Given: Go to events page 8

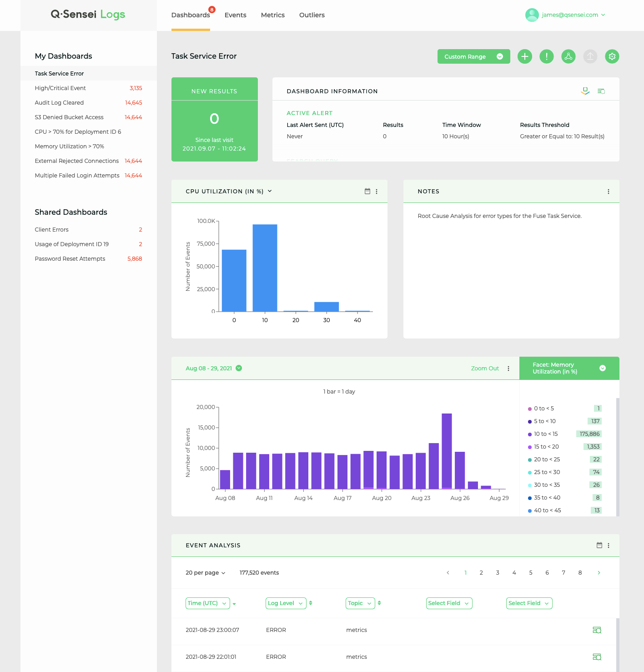Looking at the screenshot, I should [580, 573].
